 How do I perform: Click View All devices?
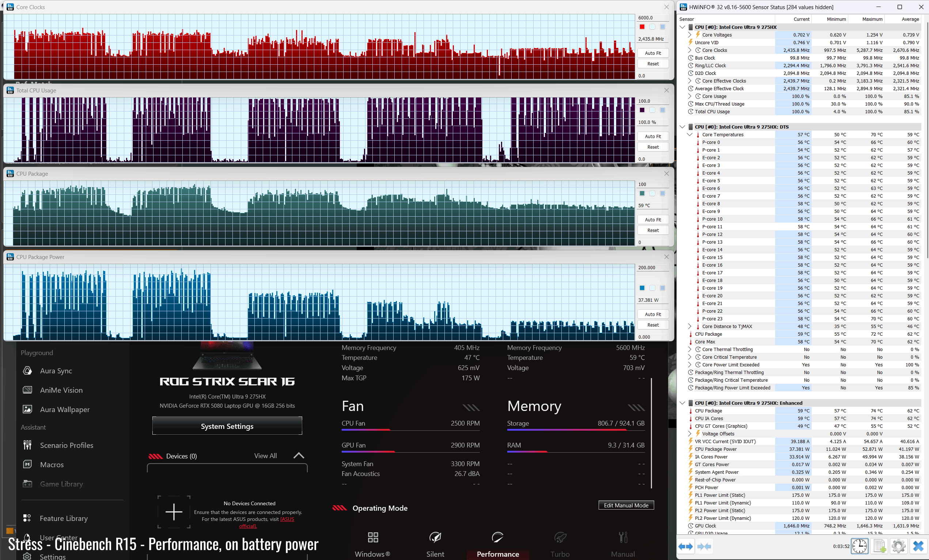pos(265,456)
